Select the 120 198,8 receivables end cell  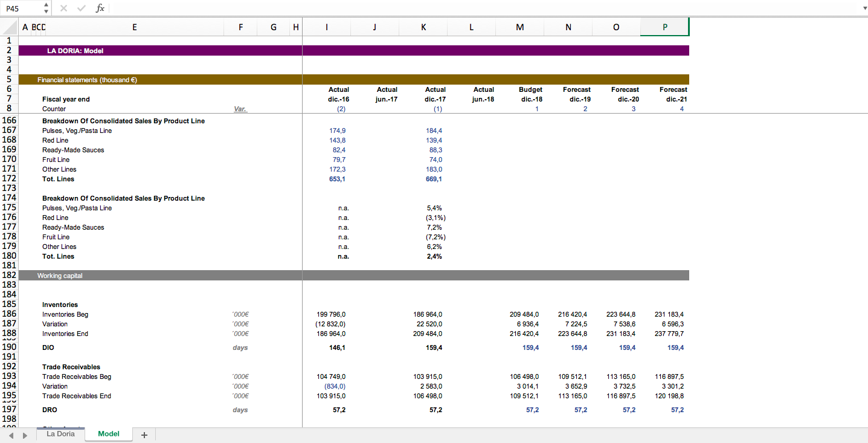coord(669,396)
